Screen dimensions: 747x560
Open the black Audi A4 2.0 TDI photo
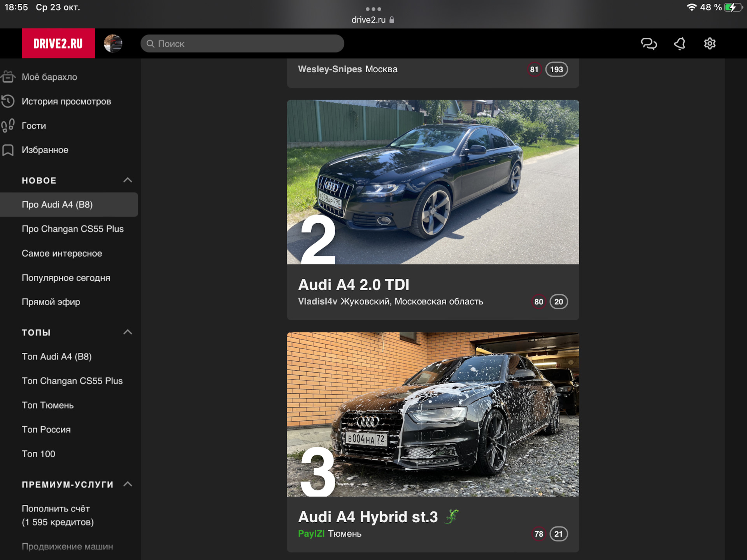click(x=433, y=182)
